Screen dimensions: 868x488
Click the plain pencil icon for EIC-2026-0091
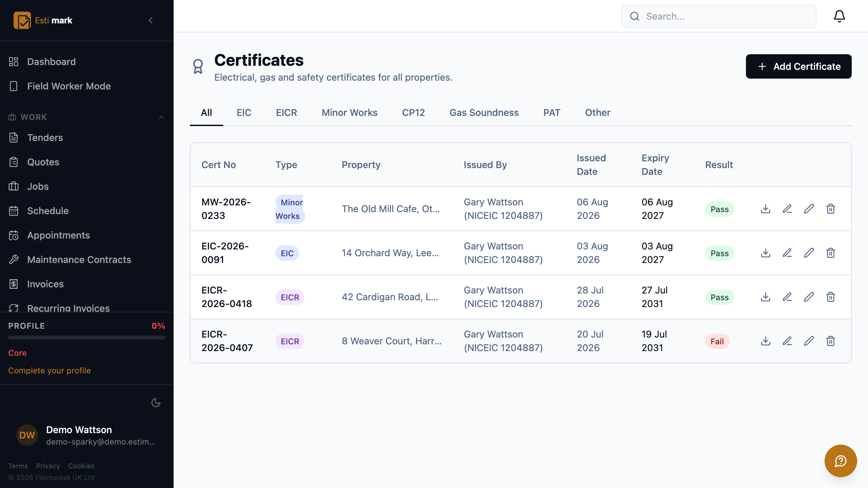[x=809, y=253]
